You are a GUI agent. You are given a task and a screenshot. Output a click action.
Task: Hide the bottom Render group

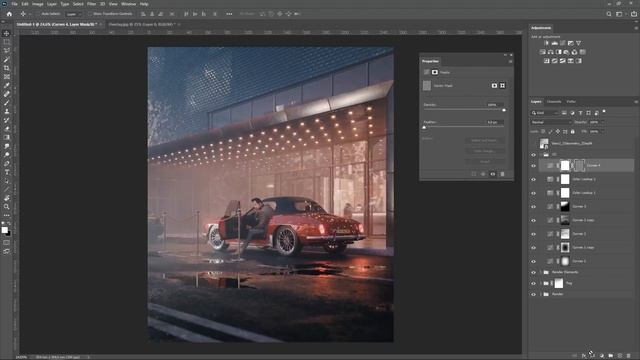coord(533,294)
